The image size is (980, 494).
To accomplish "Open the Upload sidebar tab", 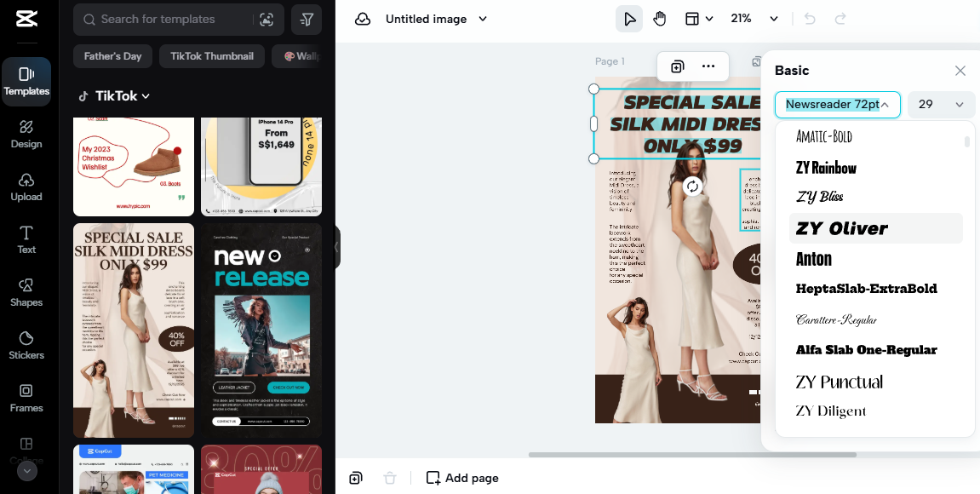I will (26, 187).
